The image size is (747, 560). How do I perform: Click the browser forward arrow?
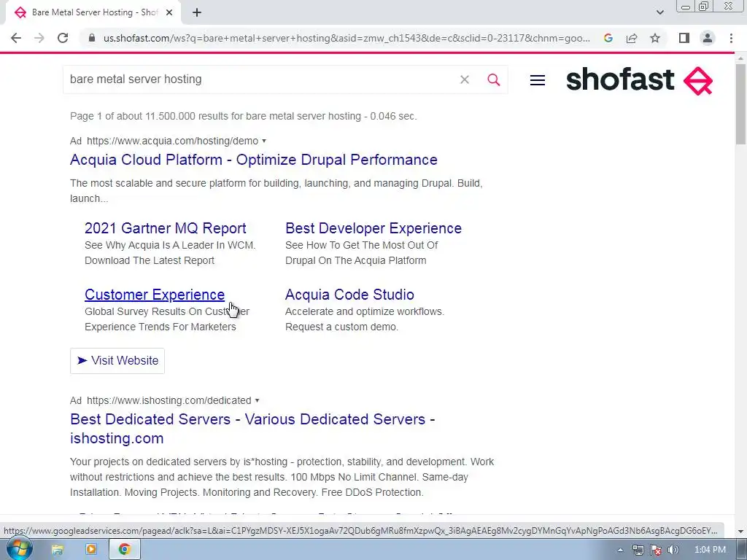(39, 38)
